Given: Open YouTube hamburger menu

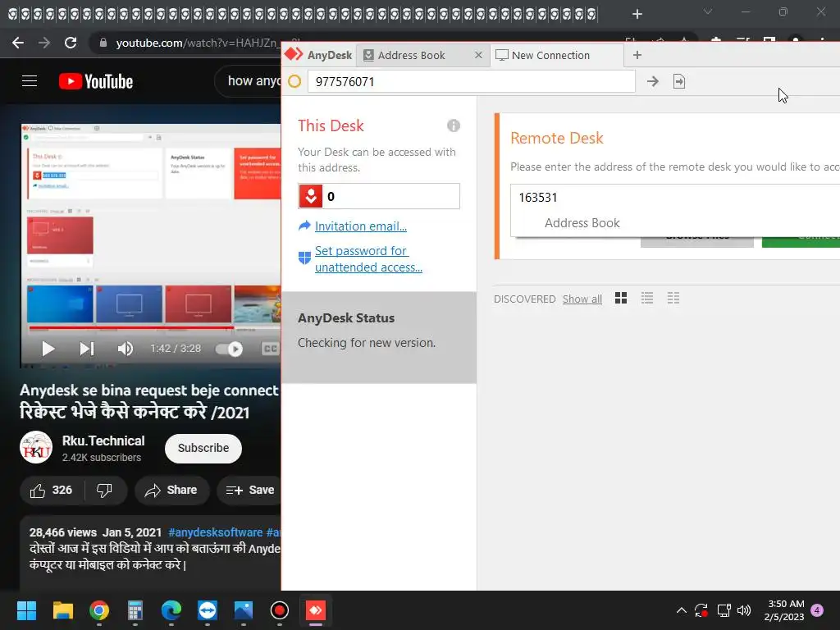Looking at the screenshot, I should 30,81.
